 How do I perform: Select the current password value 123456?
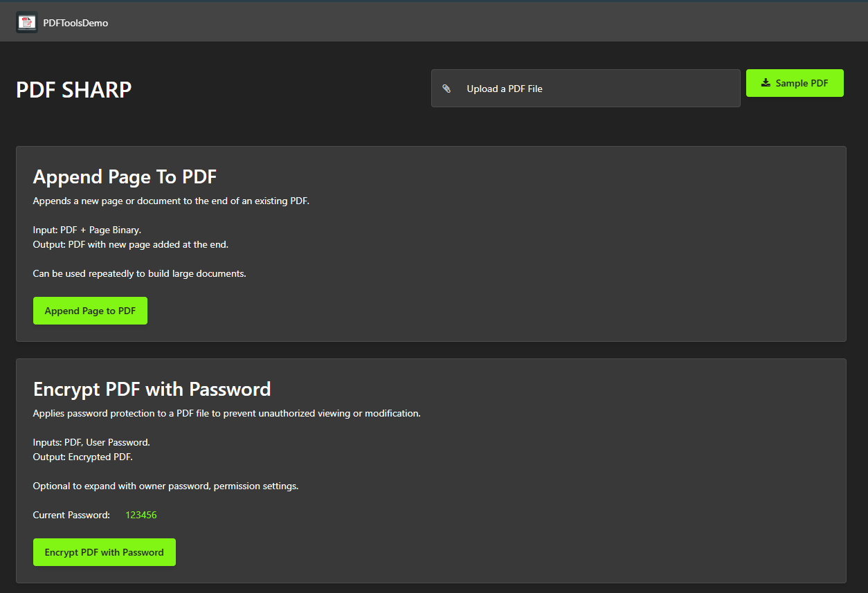[x=141, y=515]
